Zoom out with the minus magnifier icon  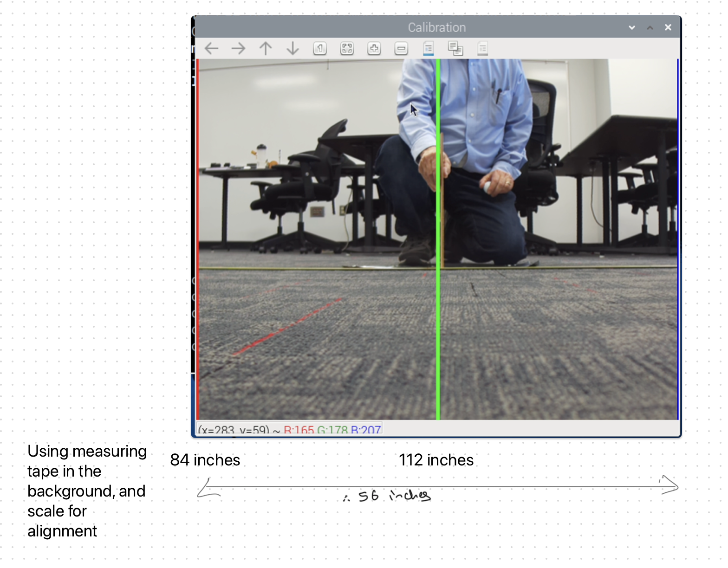pos(401,48)
